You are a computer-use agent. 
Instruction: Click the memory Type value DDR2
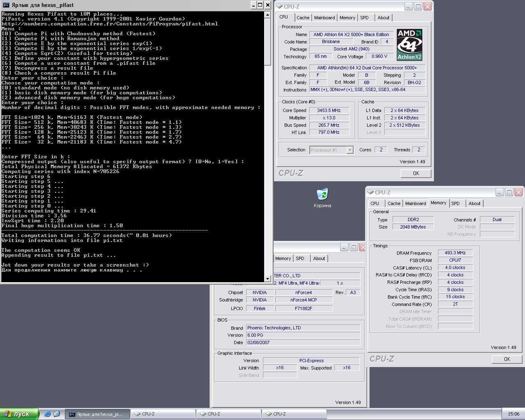coord(413,219)
